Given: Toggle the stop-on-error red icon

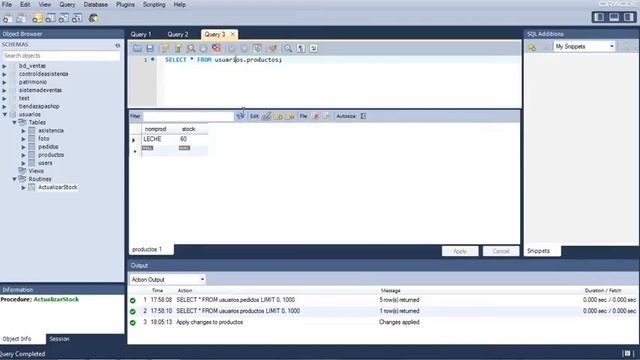Looking at the screenshot, I should coord(216,49).
